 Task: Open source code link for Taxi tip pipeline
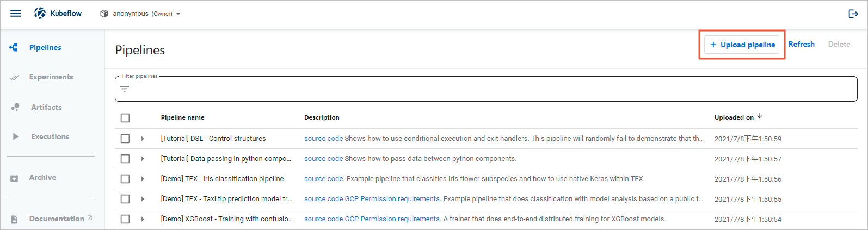coord(323,199)
